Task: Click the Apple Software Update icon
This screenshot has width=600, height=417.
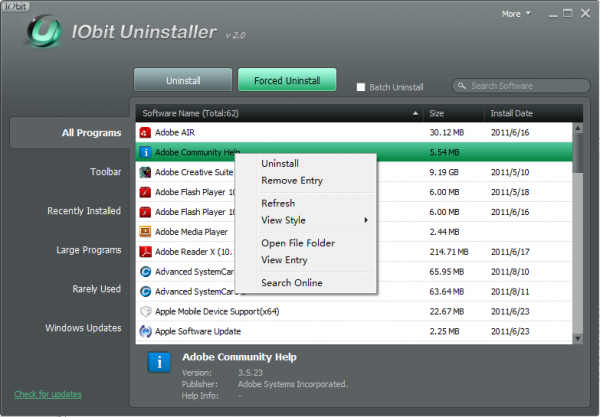Action: [145, 331]
